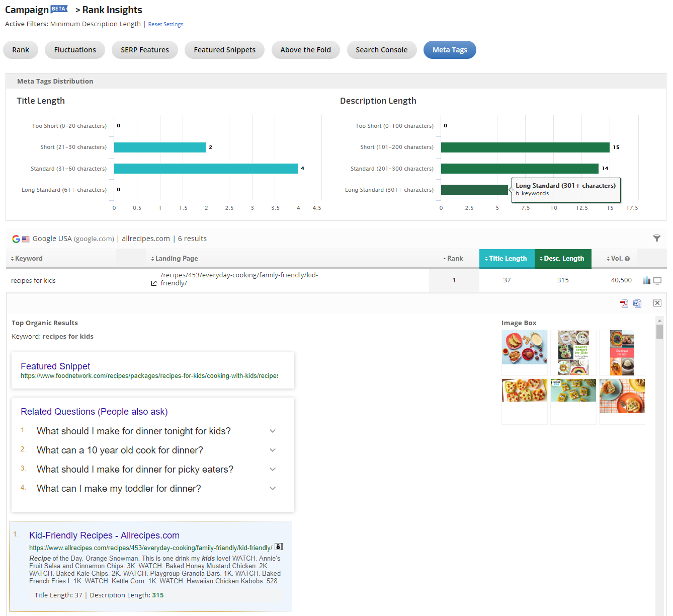Expand 'What can I make my toddler for dinner?'

click(x=273, y=489)
